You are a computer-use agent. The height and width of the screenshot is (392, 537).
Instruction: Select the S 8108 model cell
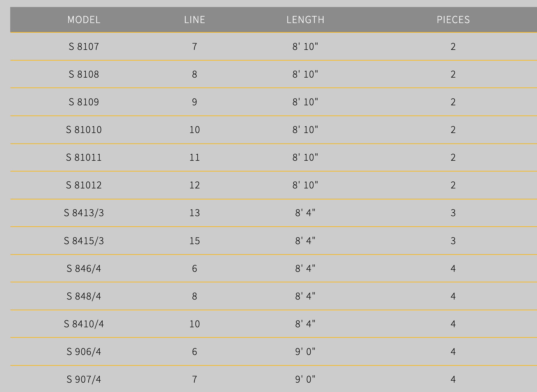84,74
